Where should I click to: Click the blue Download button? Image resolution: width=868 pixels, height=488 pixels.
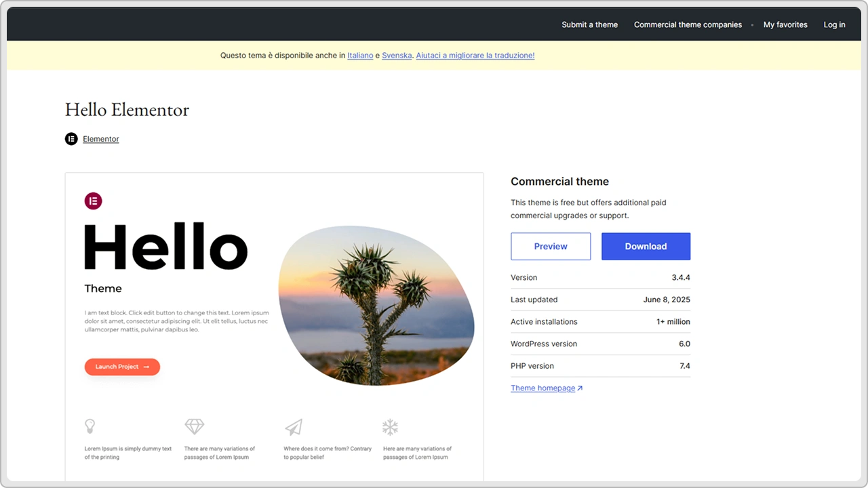646,247
